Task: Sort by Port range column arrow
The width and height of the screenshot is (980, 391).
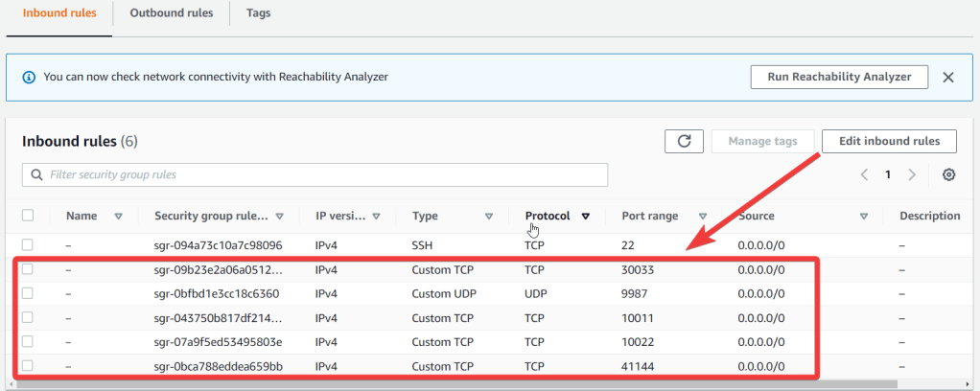Action: tap(703, 217)
